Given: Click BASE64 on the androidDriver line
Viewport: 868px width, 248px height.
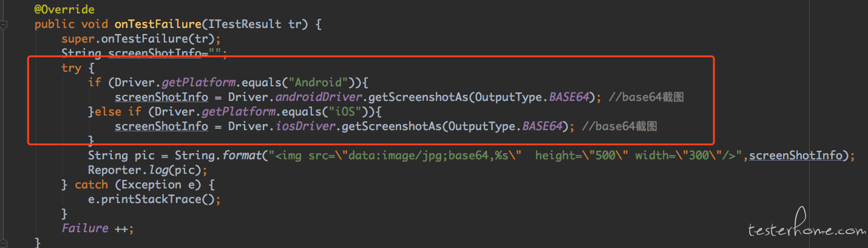Looking at the screenshot, I should 569,97.
